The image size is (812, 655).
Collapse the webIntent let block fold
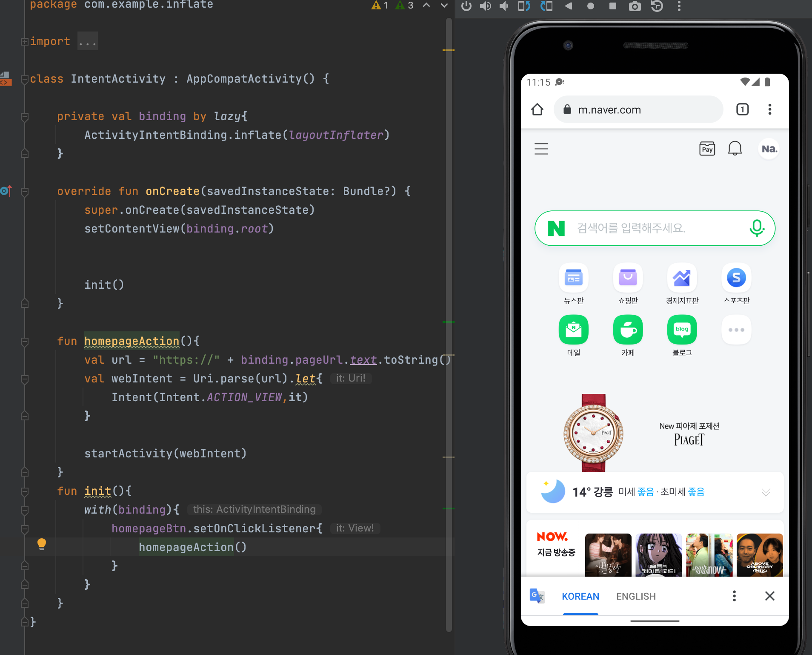[x=25, y=379]
